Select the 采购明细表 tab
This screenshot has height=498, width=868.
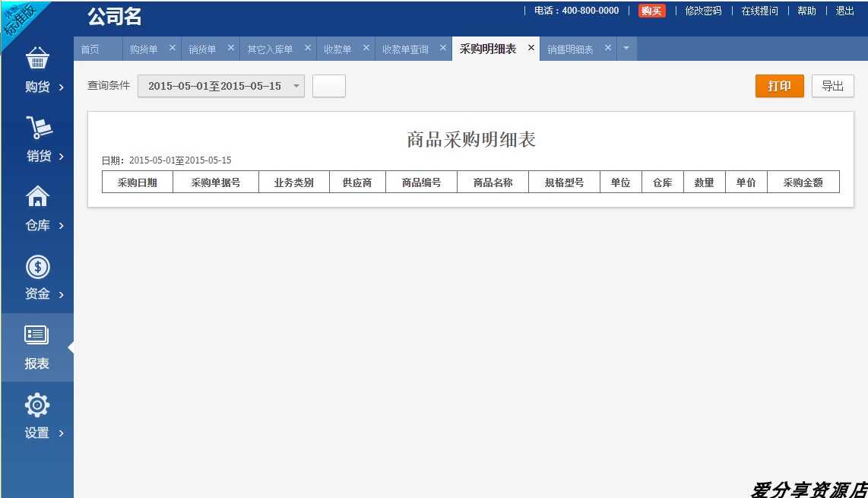point(488,49)
